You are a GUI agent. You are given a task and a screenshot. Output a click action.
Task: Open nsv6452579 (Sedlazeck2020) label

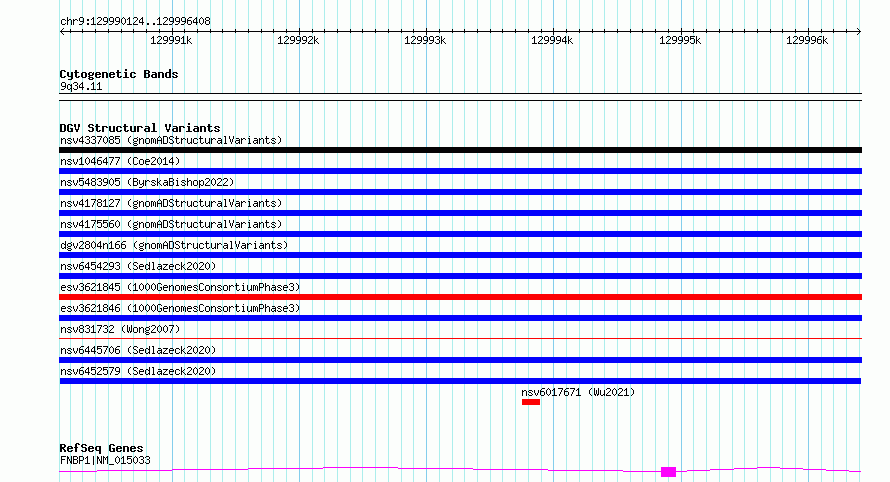138,371
